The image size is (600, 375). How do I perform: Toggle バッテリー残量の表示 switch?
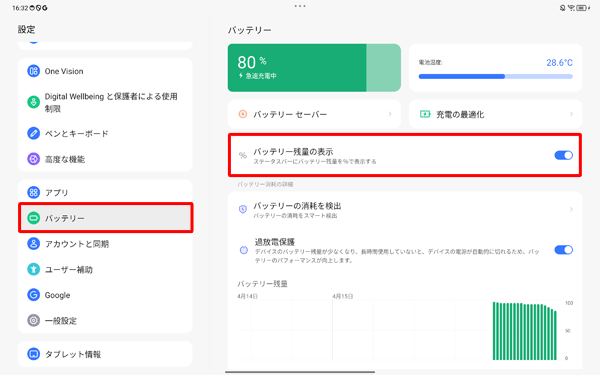pyautogui.click(x=563, y=155)
